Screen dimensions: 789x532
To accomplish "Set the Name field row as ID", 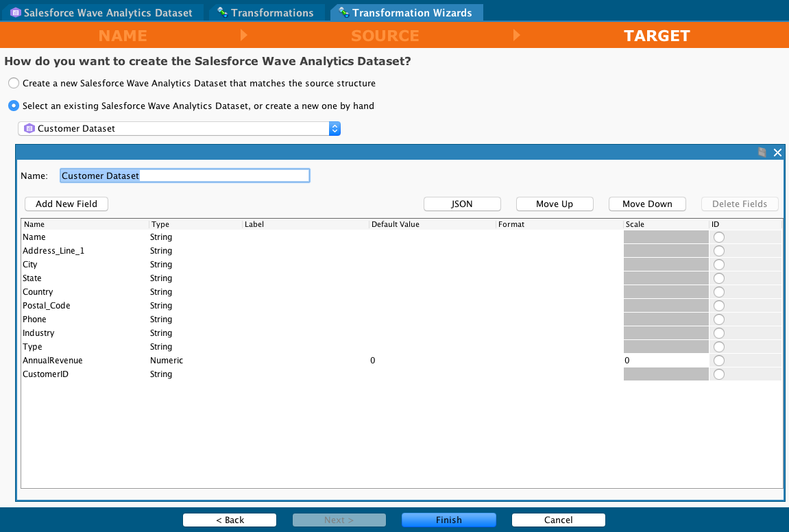I will [718, 237].
